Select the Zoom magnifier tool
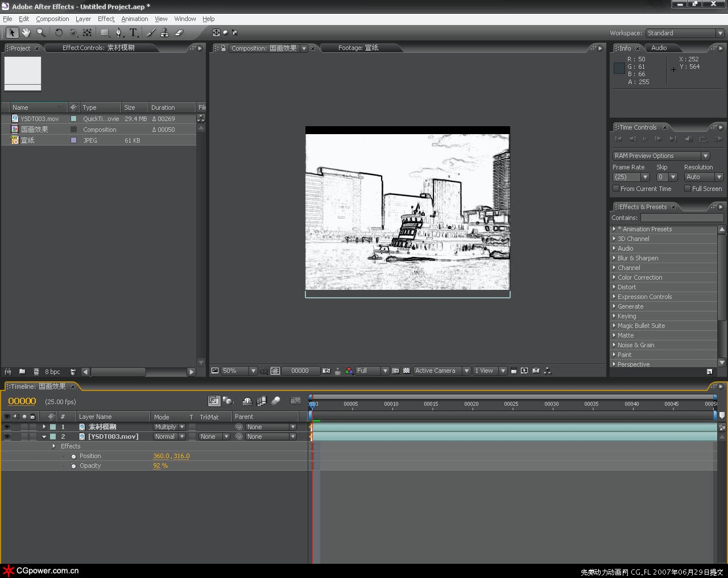The width and height of the screenshot is (728, 578). tap(41, 33)
